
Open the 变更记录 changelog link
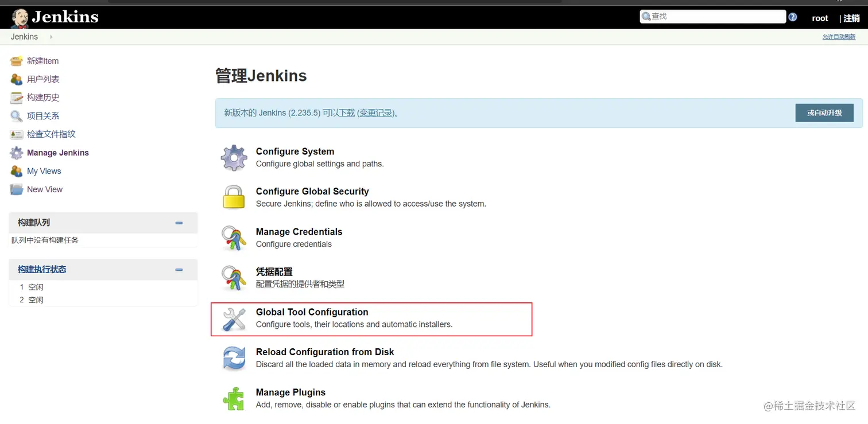(376, 113)
